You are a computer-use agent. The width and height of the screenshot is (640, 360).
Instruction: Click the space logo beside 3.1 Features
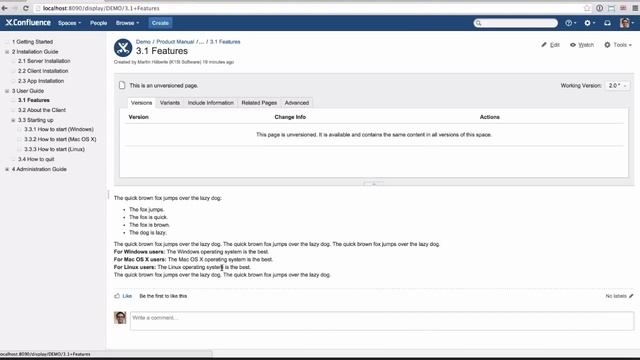point(123,48)
